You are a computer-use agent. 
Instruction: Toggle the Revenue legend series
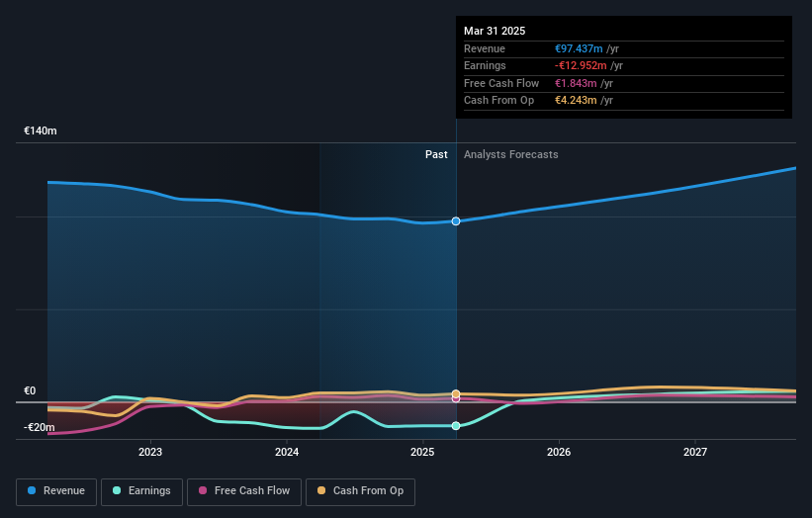coord(56,491)
